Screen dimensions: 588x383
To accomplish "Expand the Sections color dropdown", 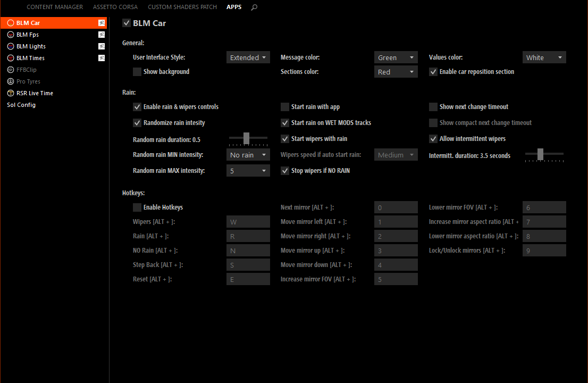I will pos(396,72).
